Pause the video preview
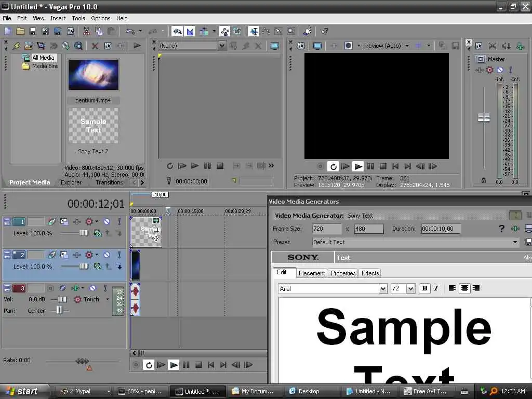 click(x=370, y=167)
